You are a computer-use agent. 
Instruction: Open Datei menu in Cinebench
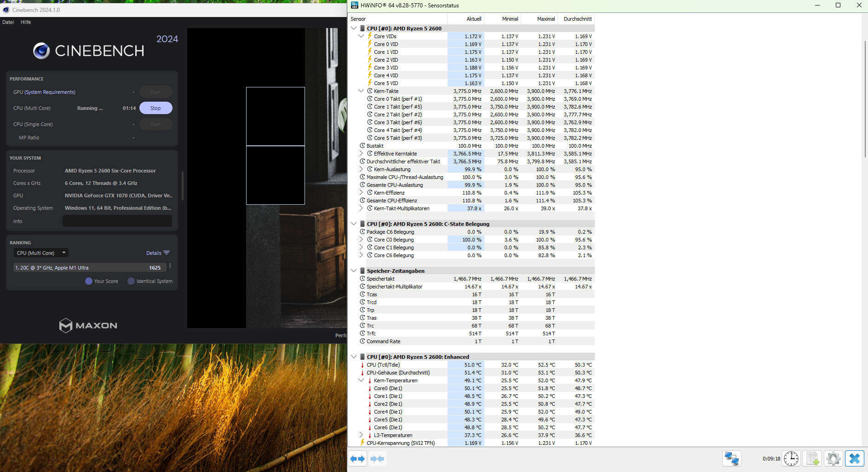tap(8, 22)
